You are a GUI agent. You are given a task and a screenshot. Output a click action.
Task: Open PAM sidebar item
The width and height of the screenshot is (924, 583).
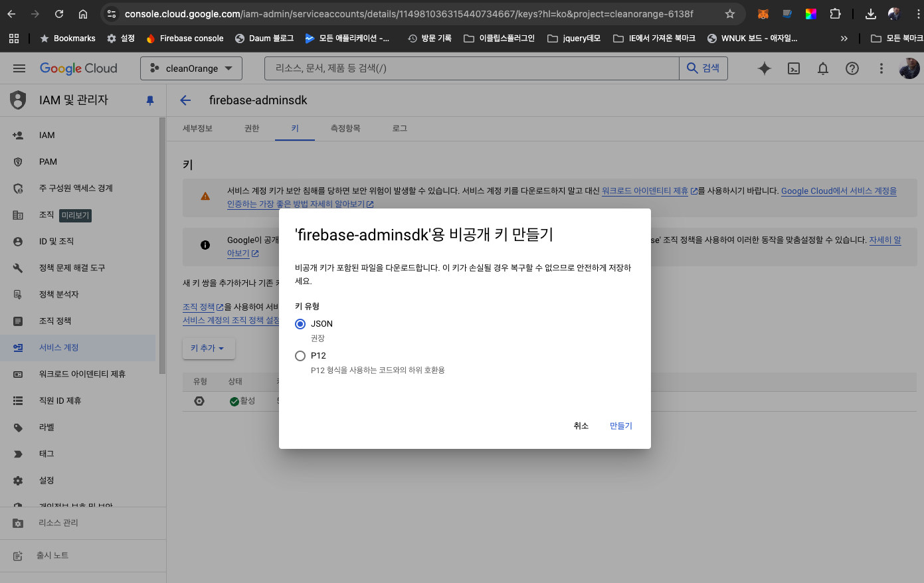tap(78, 161)
